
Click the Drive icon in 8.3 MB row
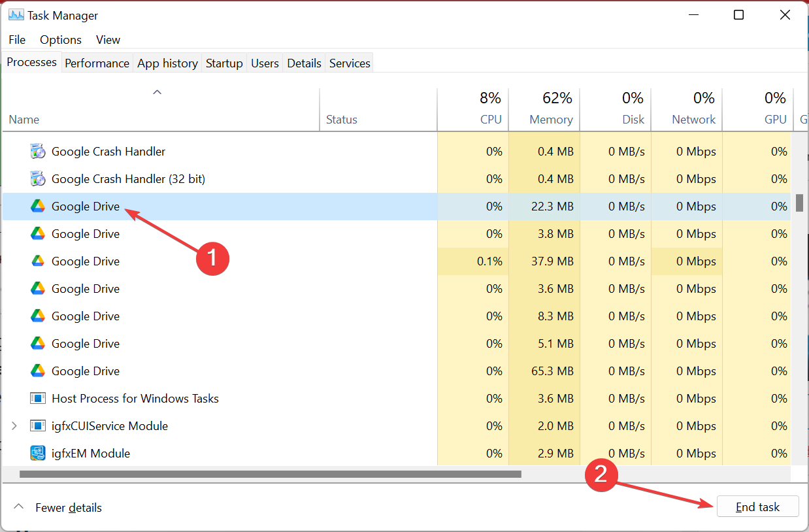click(x=38, y=316)
